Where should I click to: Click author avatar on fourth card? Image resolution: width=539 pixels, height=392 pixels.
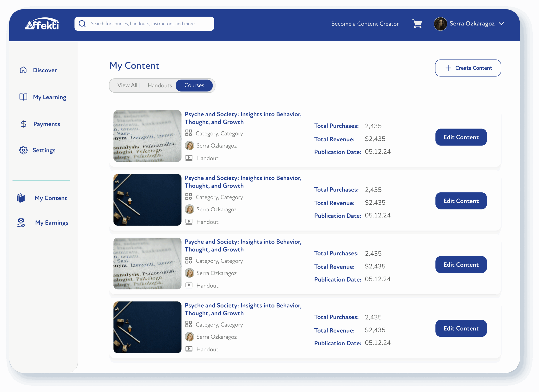189,337
